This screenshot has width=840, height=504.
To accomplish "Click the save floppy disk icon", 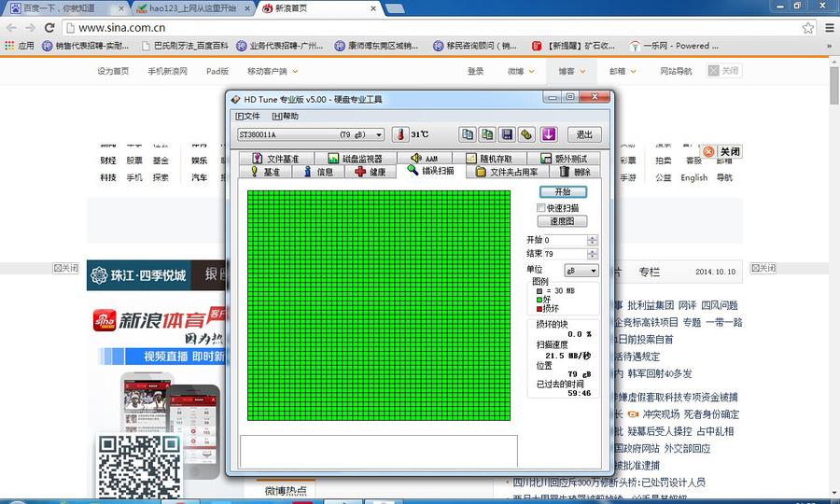I will point(508,134).
